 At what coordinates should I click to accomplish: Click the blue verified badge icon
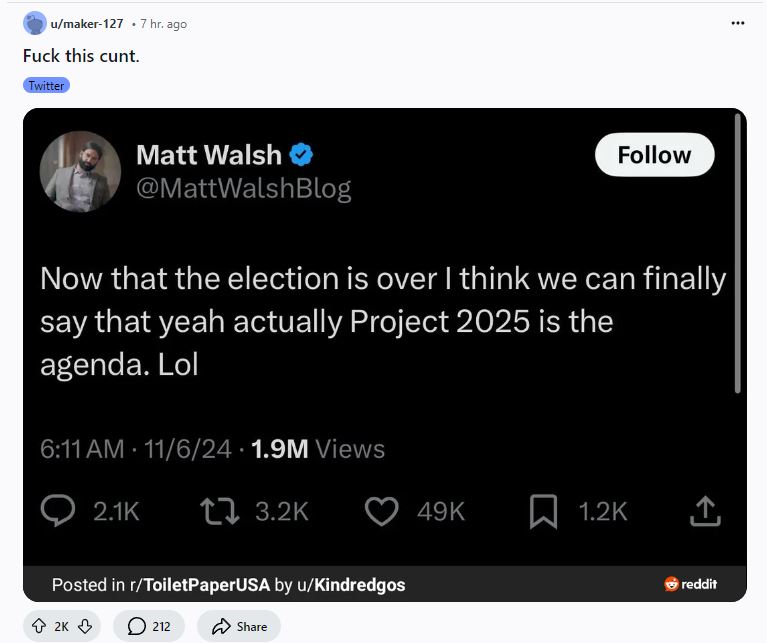301,155
